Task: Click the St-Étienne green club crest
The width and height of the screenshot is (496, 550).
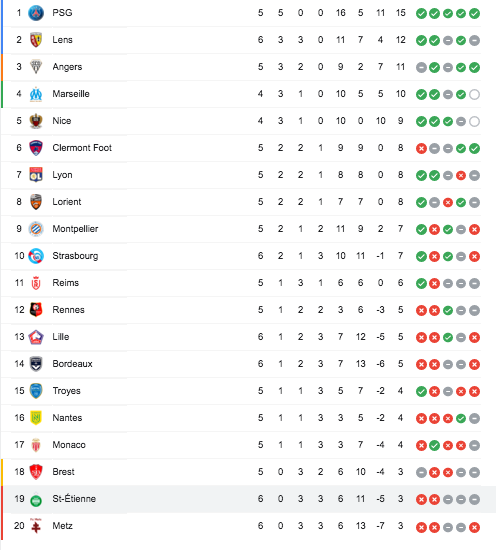Action: [36, 500]
